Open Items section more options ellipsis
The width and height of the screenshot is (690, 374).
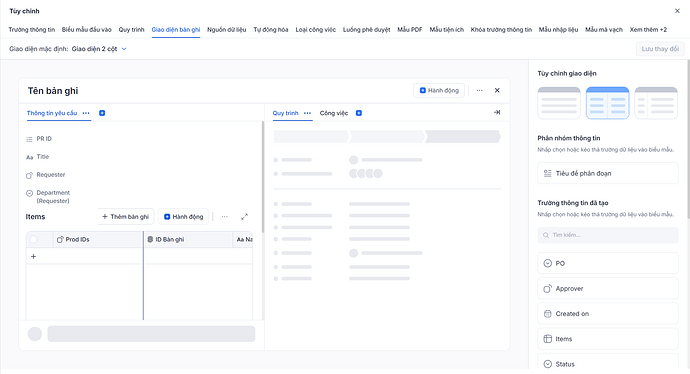[x=224, y=216]
